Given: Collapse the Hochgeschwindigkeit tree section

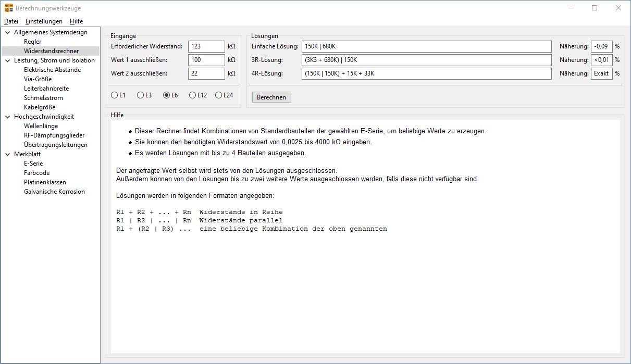Looking at the screenshot, I should 8,117.
